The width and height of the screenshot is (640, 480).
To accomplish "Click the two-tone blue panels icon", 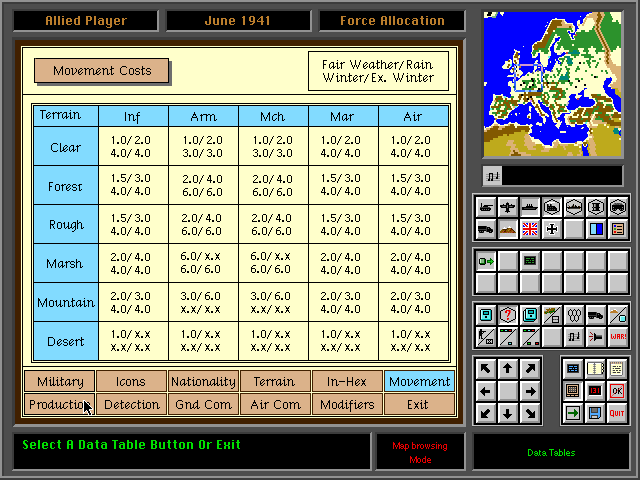I will click(x=596, y=229).
